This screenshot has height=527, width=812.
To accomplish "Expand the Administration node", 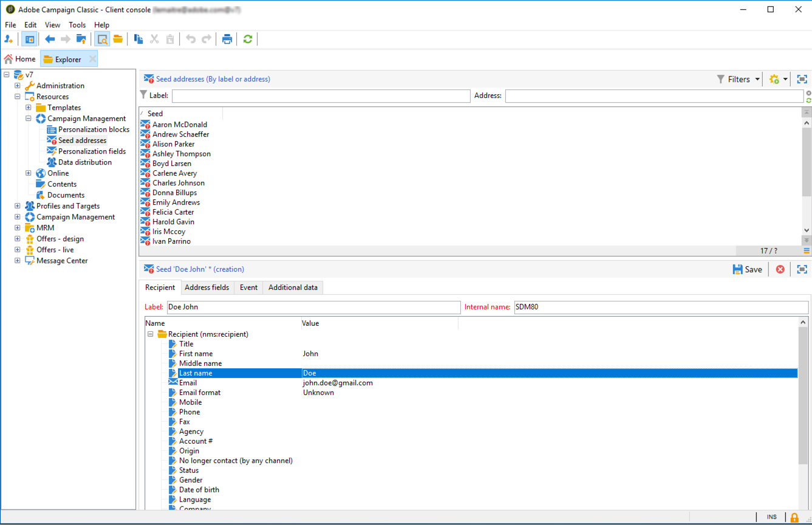I will (x=18, y=86).
